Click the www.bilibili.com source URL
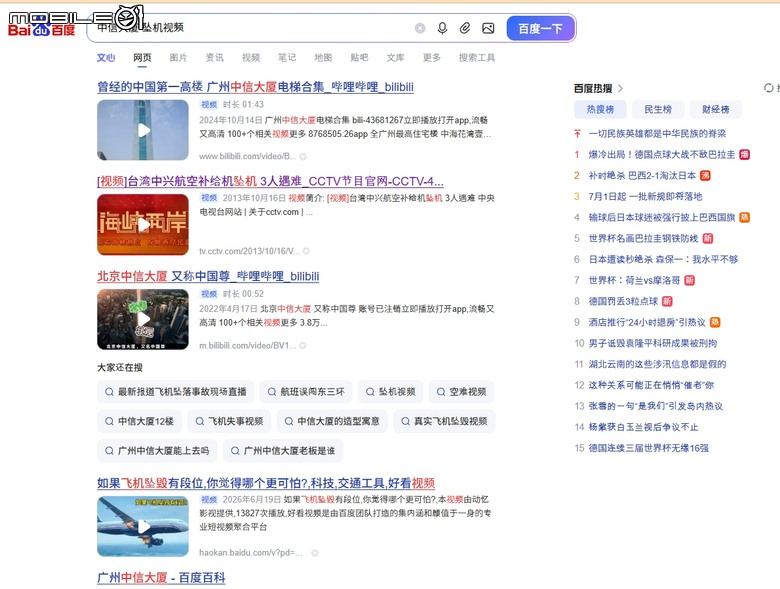 (x=248, y=156)
